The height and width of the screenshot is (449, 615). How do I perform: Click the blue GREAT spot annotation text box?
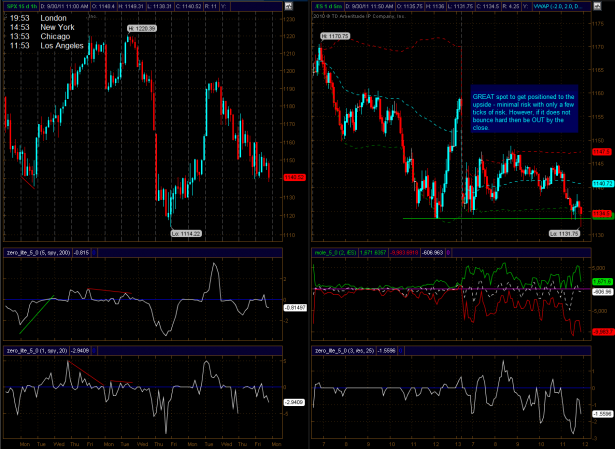(x=524, y=109)
